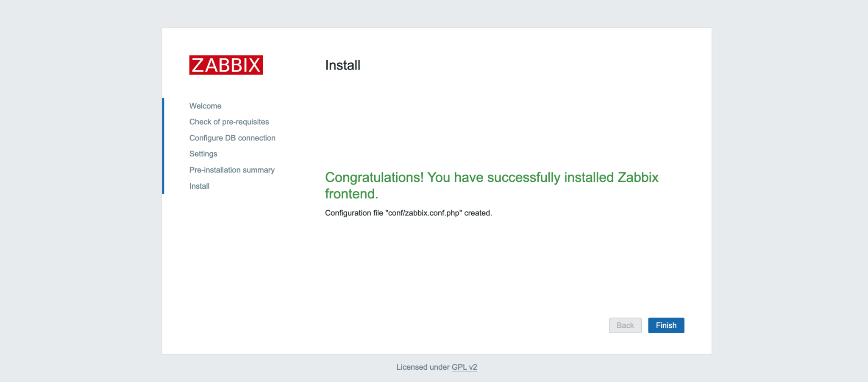The image size is (868, 382).
Task: Click the Licensed under footer text
Action: [423, 367]
